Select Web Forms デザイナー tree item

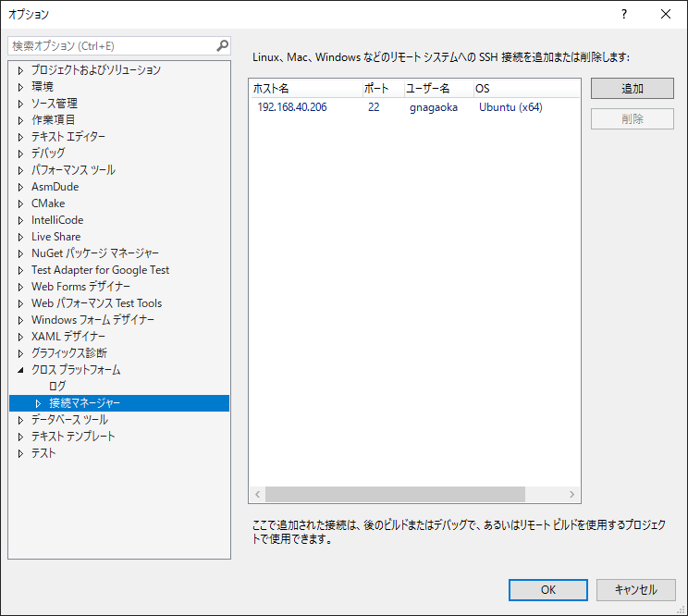tap(80, 287)
